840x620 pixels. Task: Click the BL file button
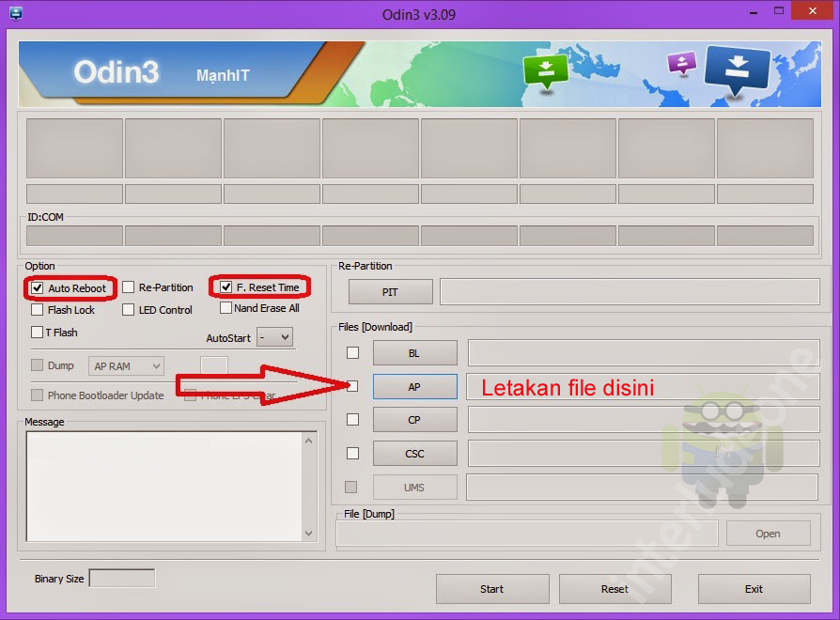pyautogui.click(x=414, y=352)
